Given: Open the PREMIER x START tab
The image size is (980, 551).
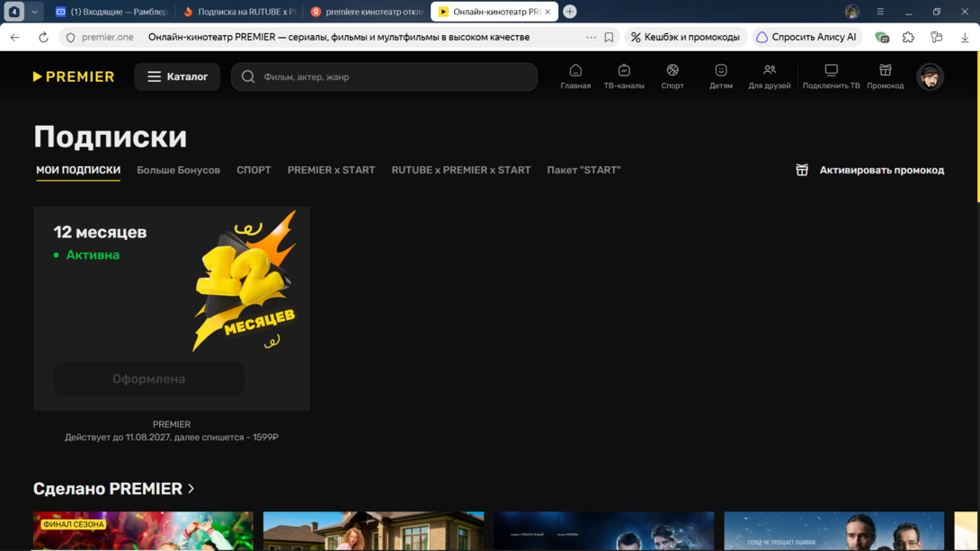Looking at the screenshot, I should [x=331, y=170].
